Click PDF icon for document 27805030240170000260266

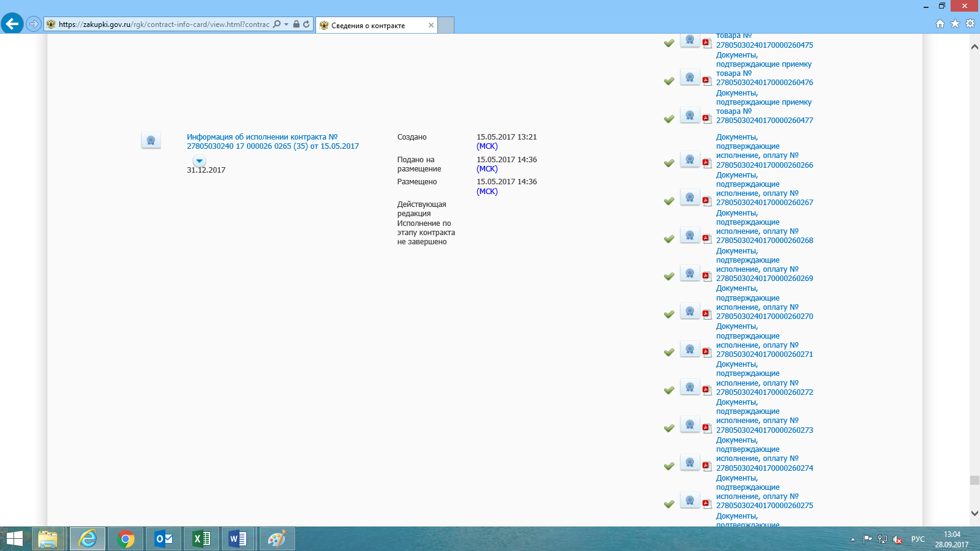tap(706, 163)
